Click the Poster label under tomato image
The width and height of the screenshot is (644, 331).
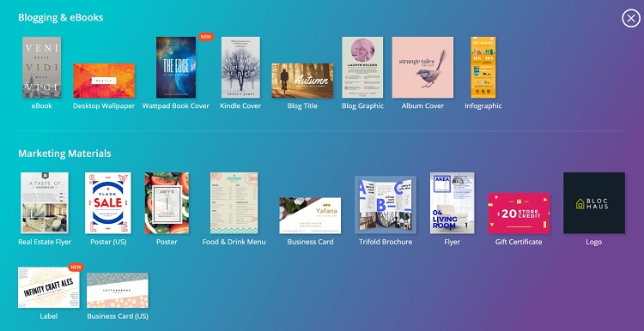point(167,242)
